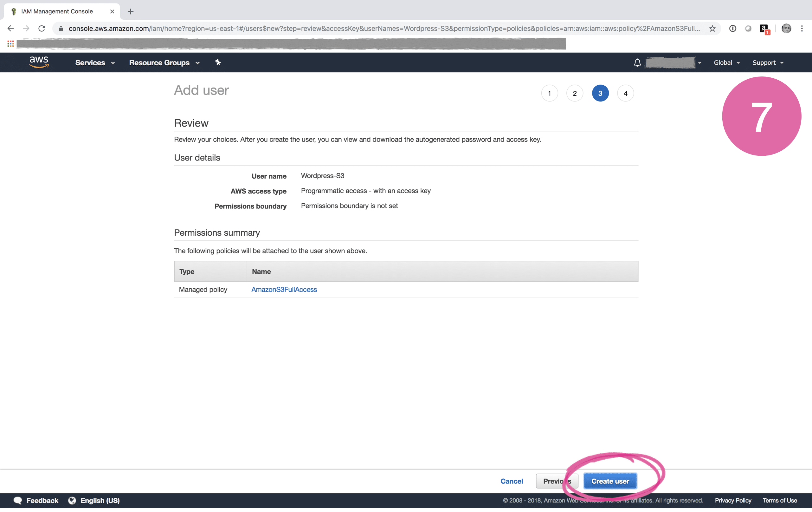Open the Chrome three-dot menu
Image resolution: width=812 pixels, height=512 pixels.
click(802, 28)
